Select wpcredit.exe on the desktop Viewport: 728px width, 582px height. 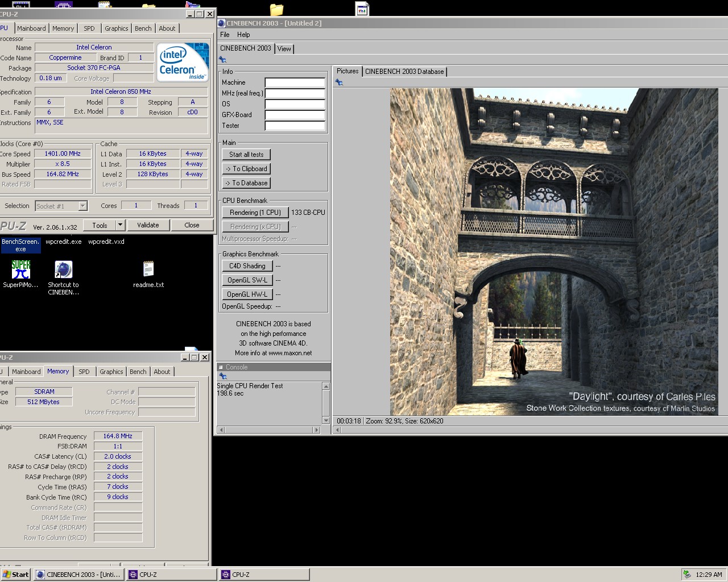pyautogui.click(x=64, y=242)
